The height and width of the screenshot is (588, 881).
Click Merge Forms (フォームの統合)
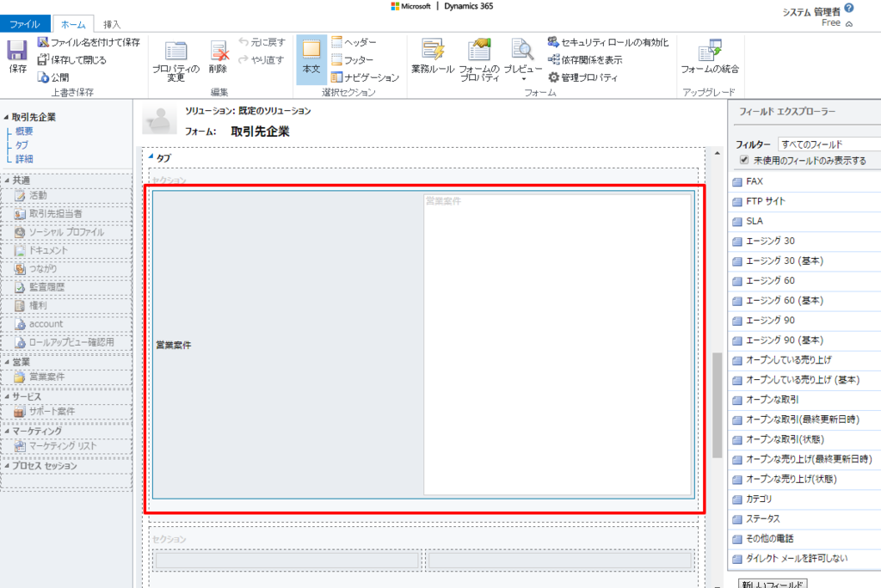point(710,56)
